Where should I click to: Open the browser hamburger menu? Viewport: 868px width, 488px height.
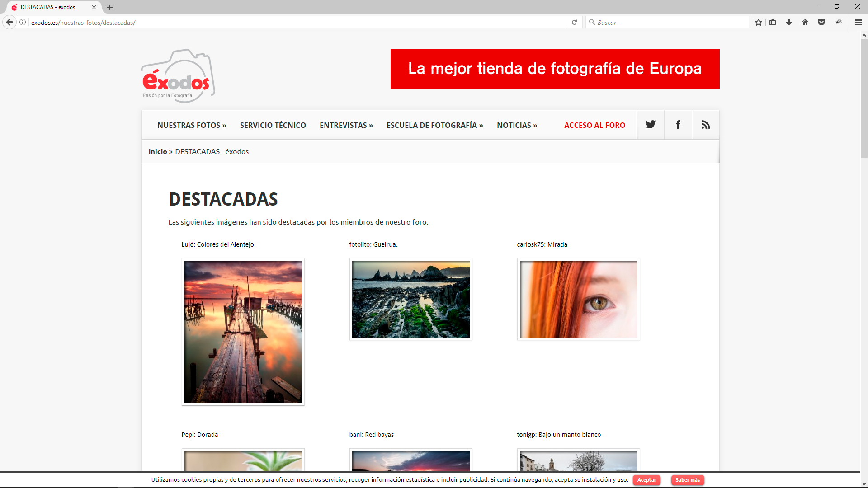pos(858,22)
